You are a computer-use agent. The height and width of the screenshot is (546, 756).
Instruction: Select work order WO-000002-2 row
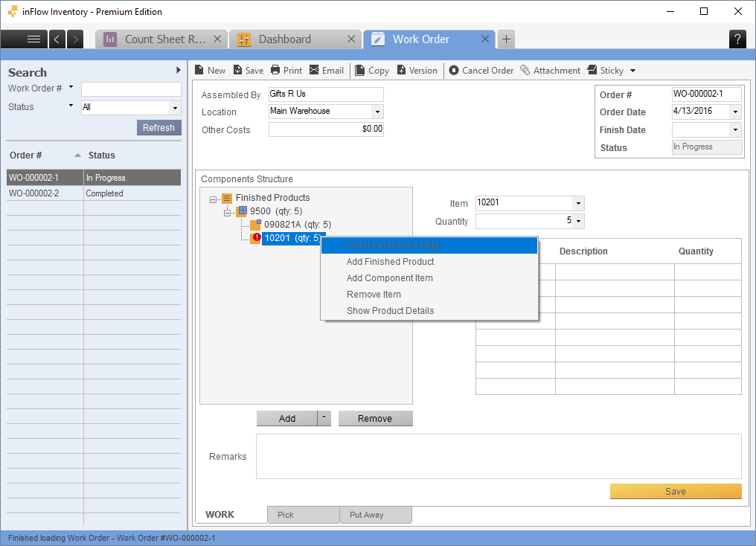(x=94, y=193)
